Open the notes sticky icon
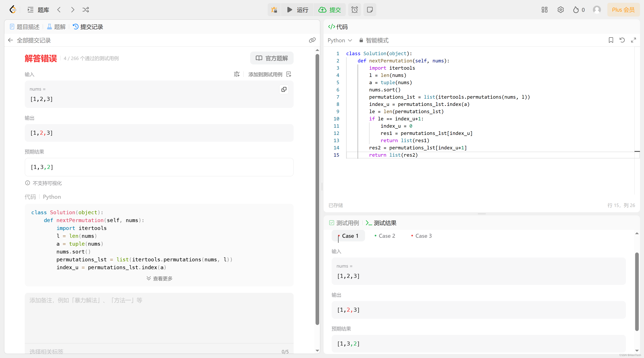The width and height of the screenshot is (644, 358). 370,10
